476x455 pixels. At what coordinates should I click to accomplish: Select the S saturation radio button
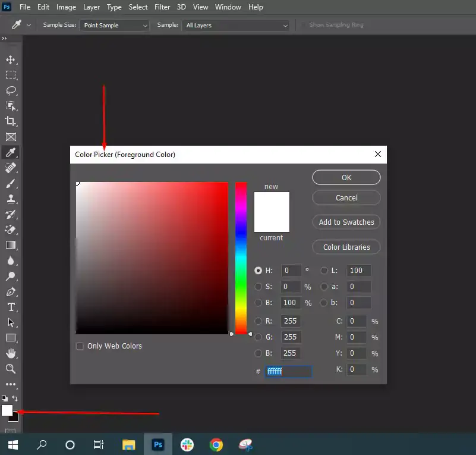click(x=258, y=287)
